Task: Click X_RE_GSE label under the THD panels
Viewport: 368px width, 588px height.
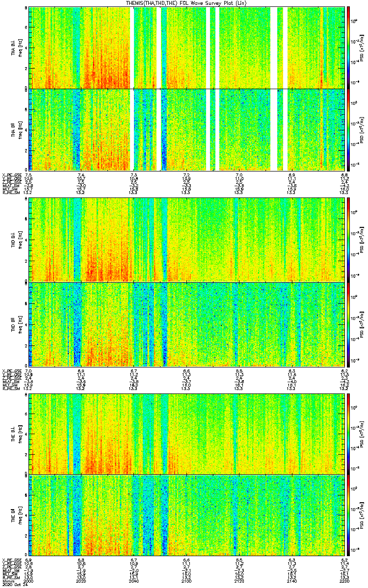Action: [11, 371]
